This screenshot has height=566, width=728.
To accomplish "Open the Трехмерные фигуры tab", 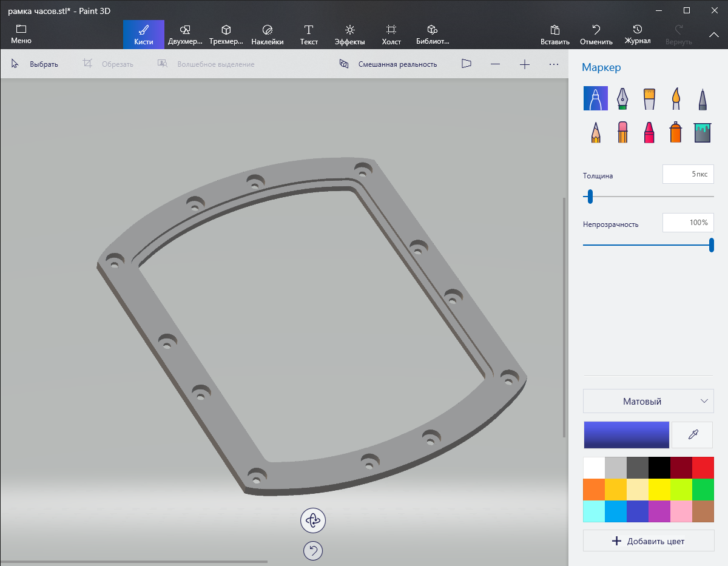I will coord(226,35).
